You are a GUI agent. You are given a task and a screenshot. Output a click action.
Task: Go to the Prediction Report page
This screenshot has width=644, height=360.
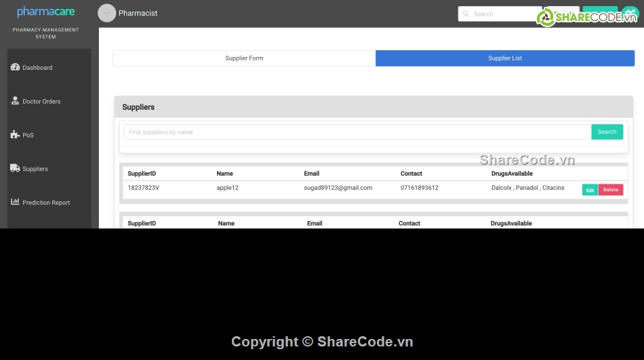46,203
